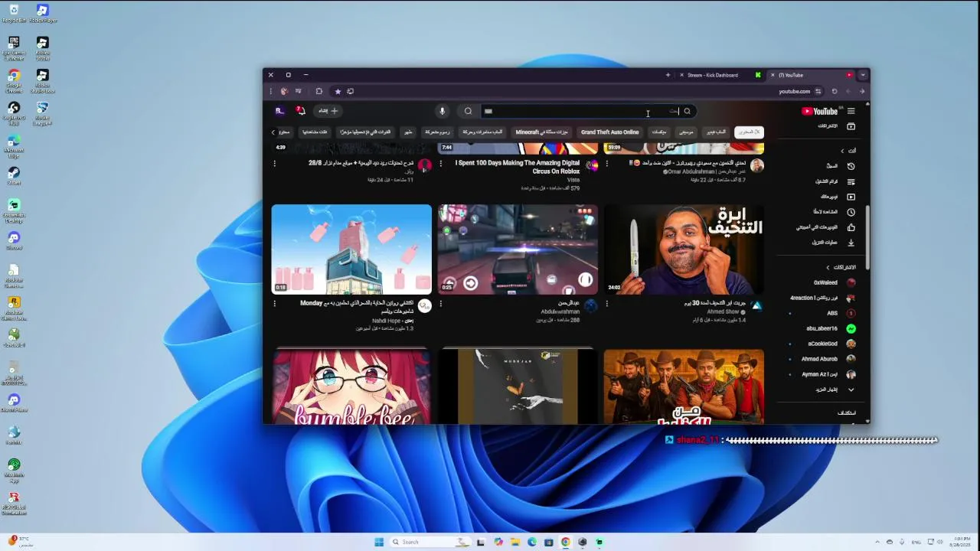Open the Nahdi Hope pink bottles thumbnail
The image size is (980, 551).
point(351,249)
